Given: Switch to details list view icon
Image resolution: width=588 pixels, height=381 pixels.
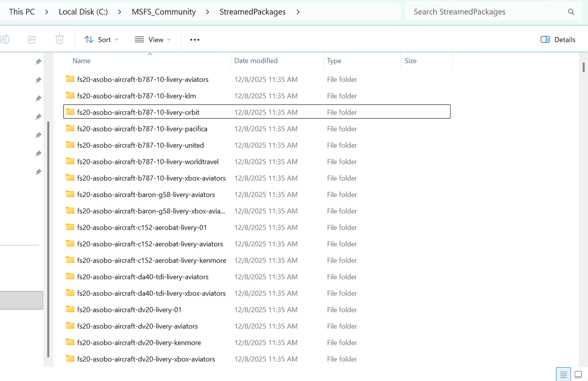Looking at the screenshot, I should (x=564, y=375).
